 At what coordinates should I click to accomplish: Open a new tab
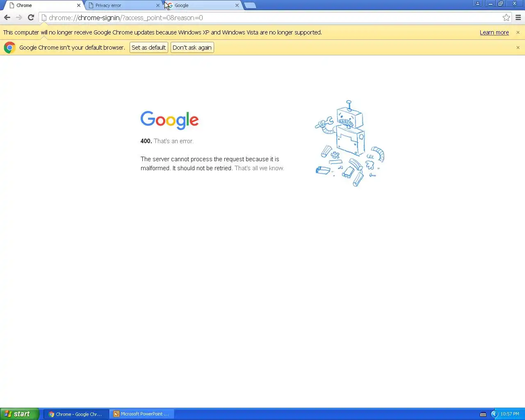(250, 5)
